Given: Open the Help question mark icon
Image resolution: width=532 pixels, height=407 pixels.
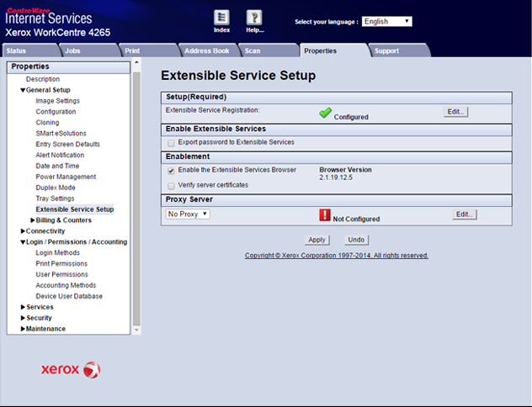Looking at the screenshot, I should (253, 18).
